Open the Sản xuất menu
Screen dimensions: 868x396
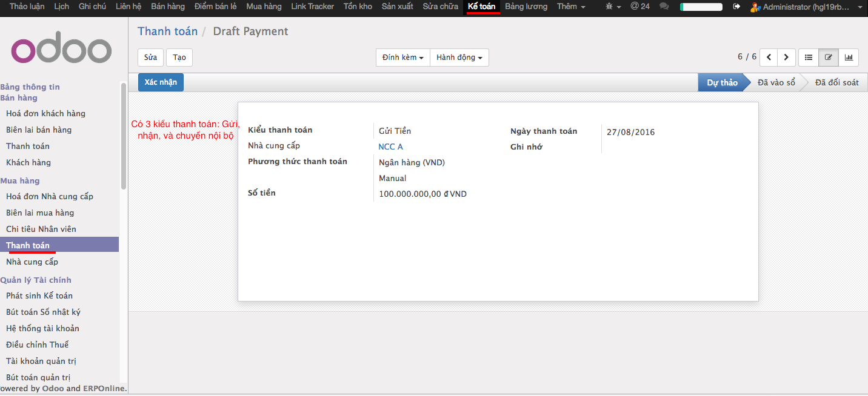398,7
